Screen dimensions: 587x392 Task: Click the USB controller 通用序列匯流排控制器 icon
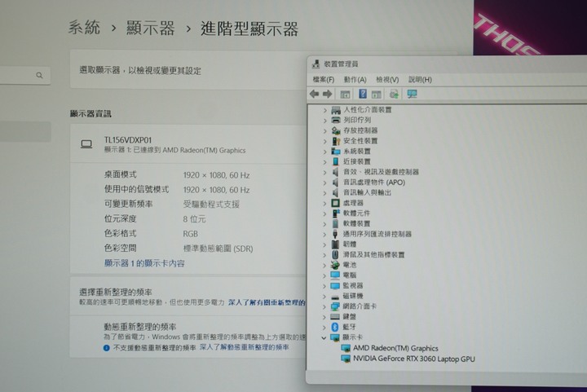click(x=335, y=234)
